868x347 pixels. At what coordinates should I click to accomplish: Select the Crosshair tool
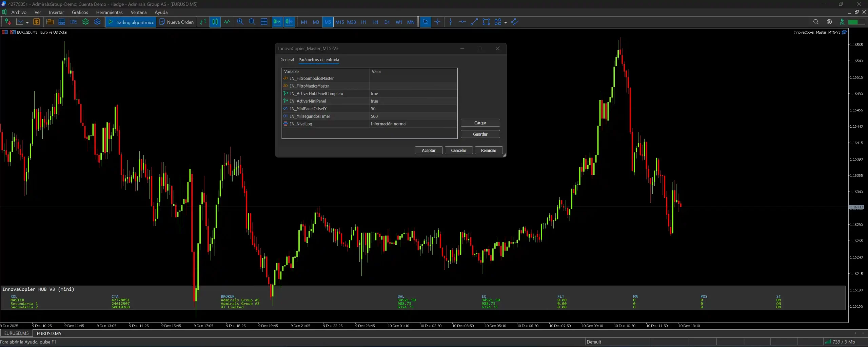[437, 22]
